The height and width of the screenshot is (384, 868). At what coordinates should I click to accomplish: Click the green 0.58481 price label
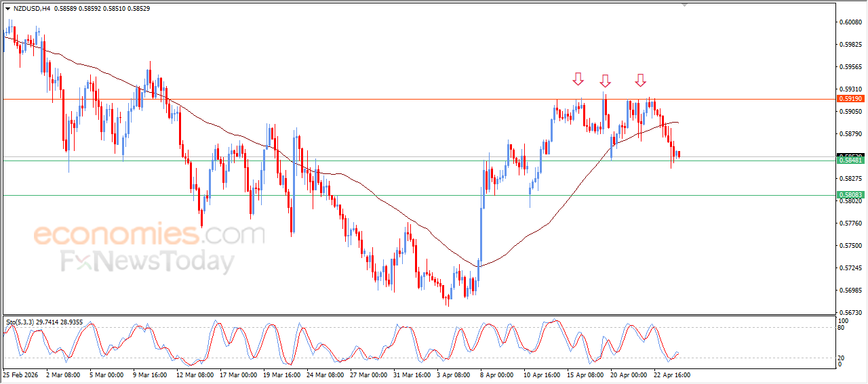[x=850, y=160]
